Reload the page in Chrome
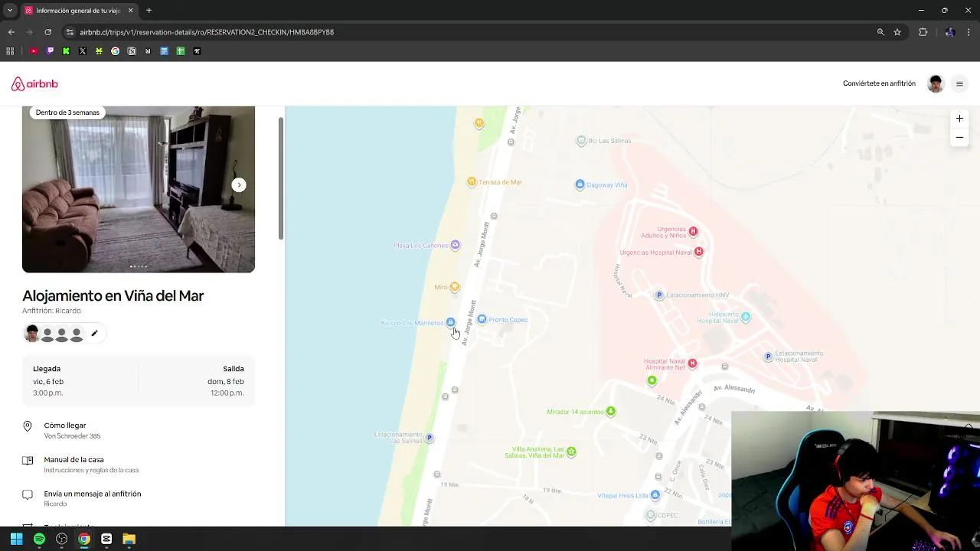This screenshot has height=551, width=980. coord(47,32)
